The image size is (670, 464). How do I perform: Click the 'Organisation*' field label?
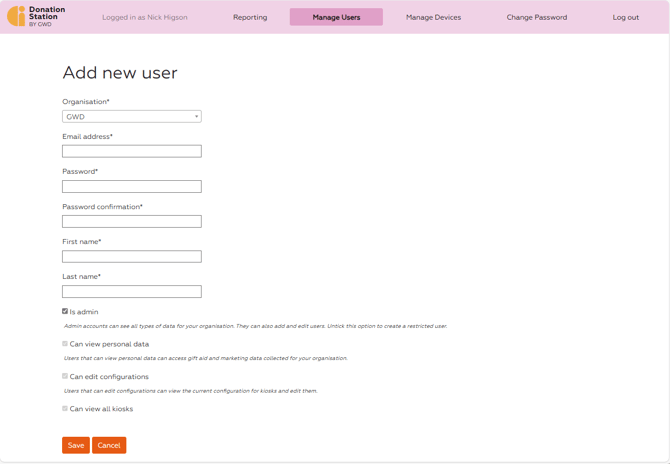(x=86, y=102)
